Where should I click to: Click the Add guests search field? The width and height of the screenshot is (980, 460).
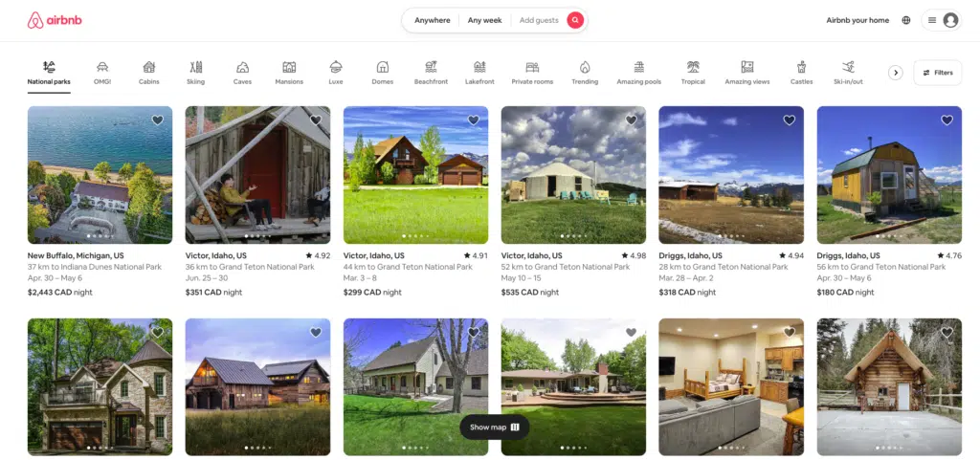[x=539, y=20]
